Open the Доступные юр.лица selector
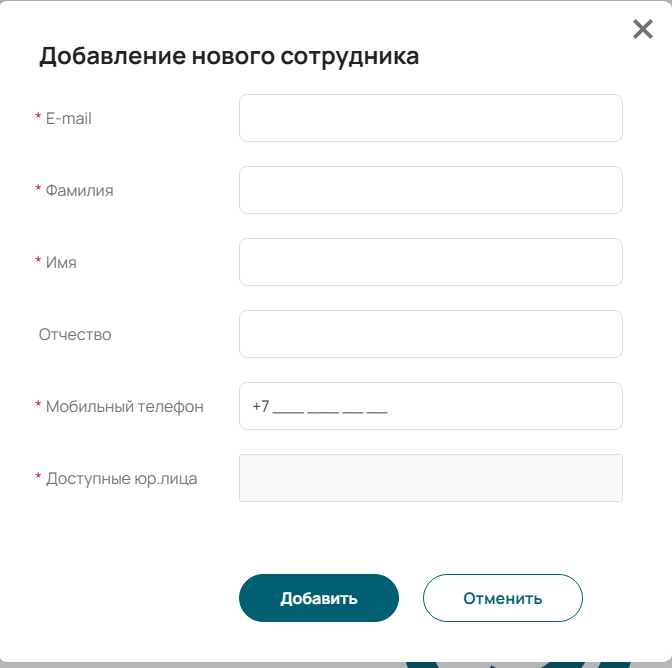The image size is (672, 668). (x=431, y=478)
